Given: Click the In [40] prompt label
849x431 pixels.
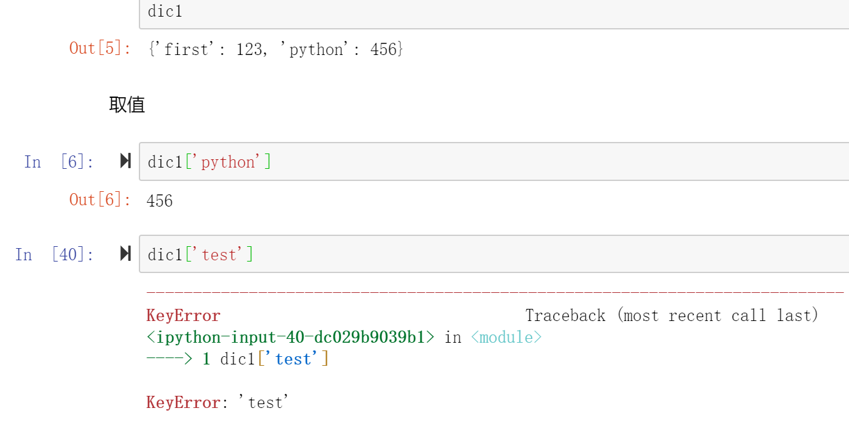Looking at the screenshot, I should [x=55, y=255].
